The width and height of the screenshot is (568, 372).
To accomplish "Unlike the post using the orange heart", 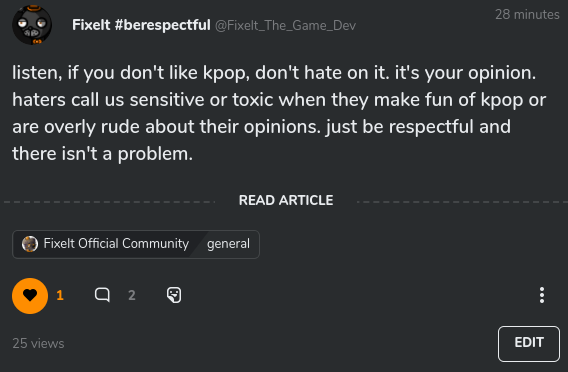I will (x=30, y=296).
